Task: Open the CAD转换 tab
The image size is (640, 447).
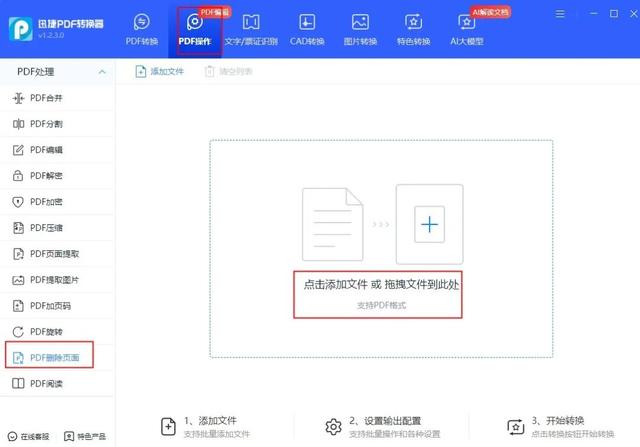Action: click(x=307, y=29)
